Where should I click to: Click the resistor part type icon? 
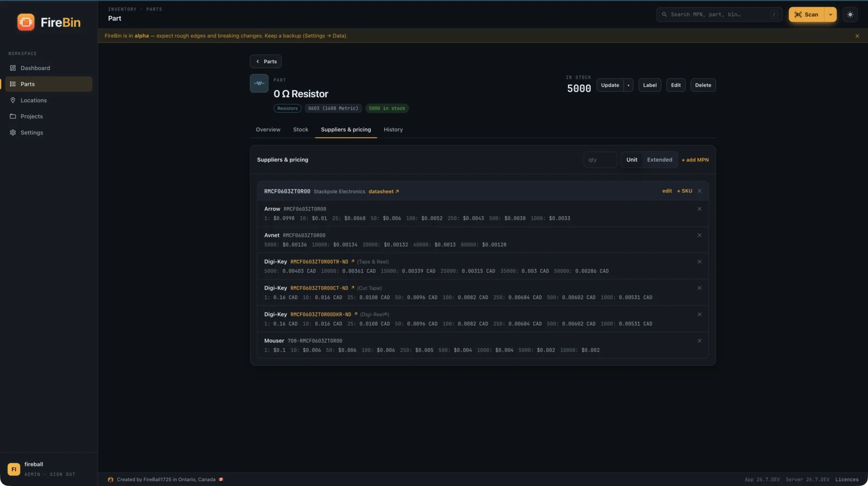259,84
